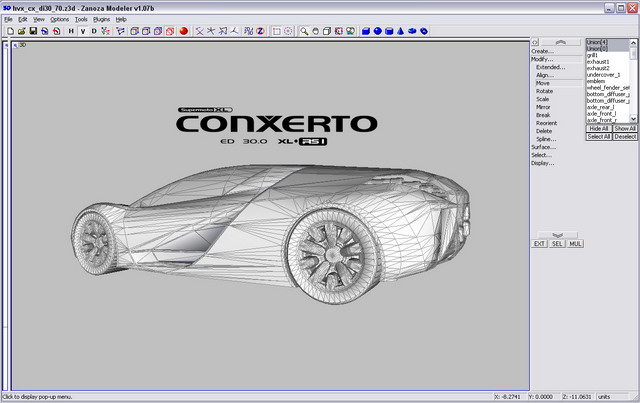Expand the Create... command group
640x403 pixels.
[542, 51]
